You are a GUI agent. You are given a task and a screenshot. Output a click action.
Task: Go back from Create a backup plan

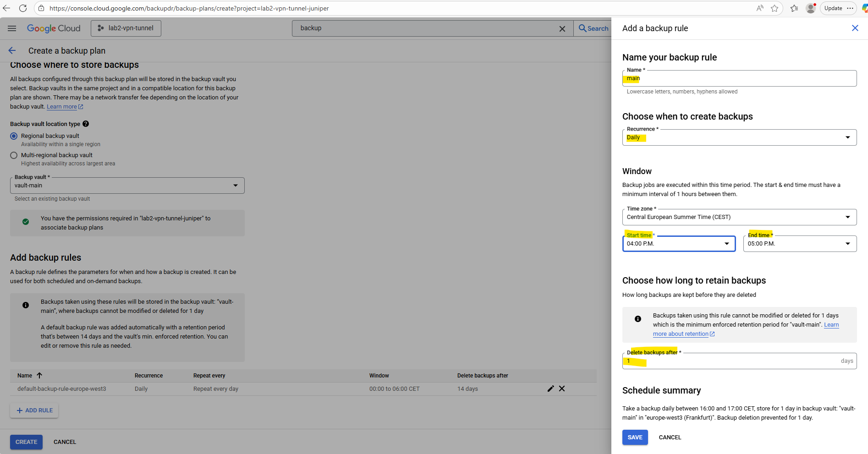[x=12, y=50]
